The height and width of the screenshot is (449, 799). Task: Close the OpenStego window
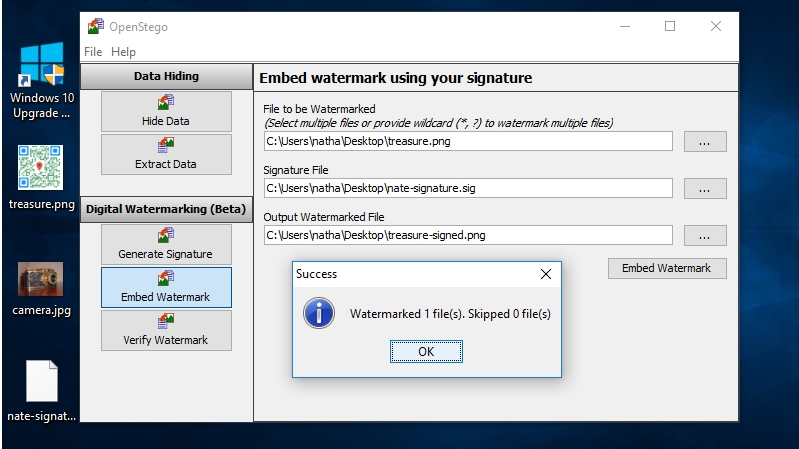coord(716,27)
